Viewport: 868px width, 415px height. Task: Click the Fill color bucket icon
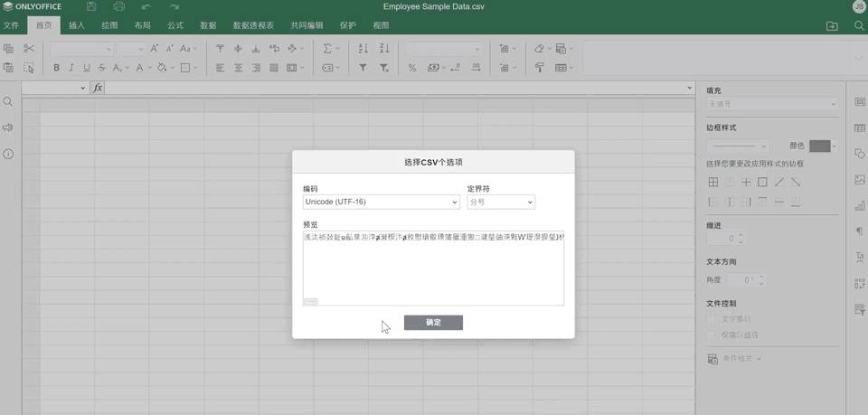click(161, 68)
